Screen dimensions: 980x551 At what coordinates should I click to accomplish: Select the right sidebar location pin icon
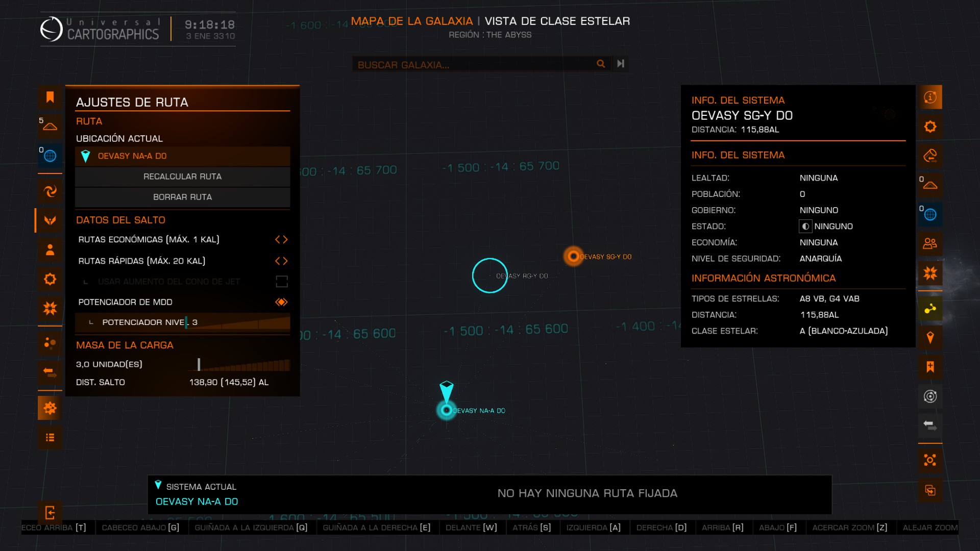pos(930,338)
